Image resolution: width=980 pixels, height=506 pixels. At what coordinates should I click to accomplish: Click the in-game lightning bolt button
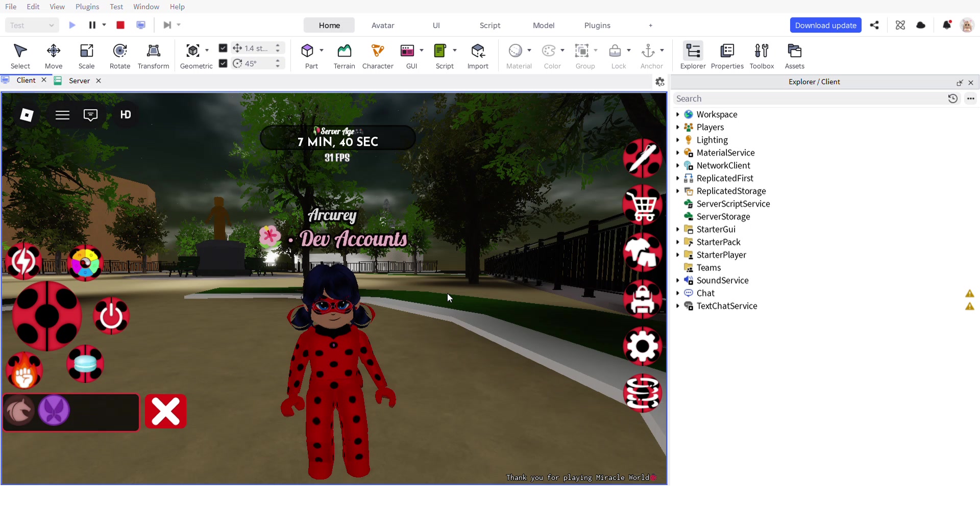click(x=23, y=262)
